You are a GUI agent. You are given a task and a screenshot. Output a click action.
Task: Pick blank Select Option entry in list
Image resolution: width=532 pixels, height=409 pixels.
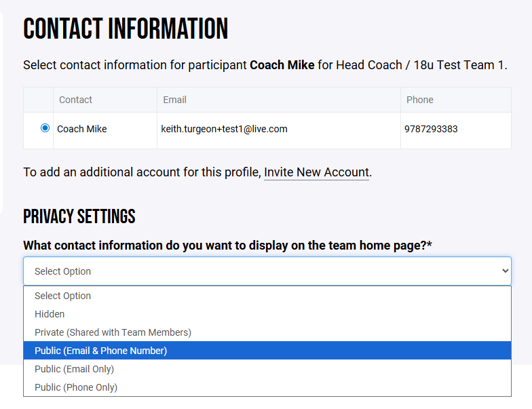click(x=62, y=296)
